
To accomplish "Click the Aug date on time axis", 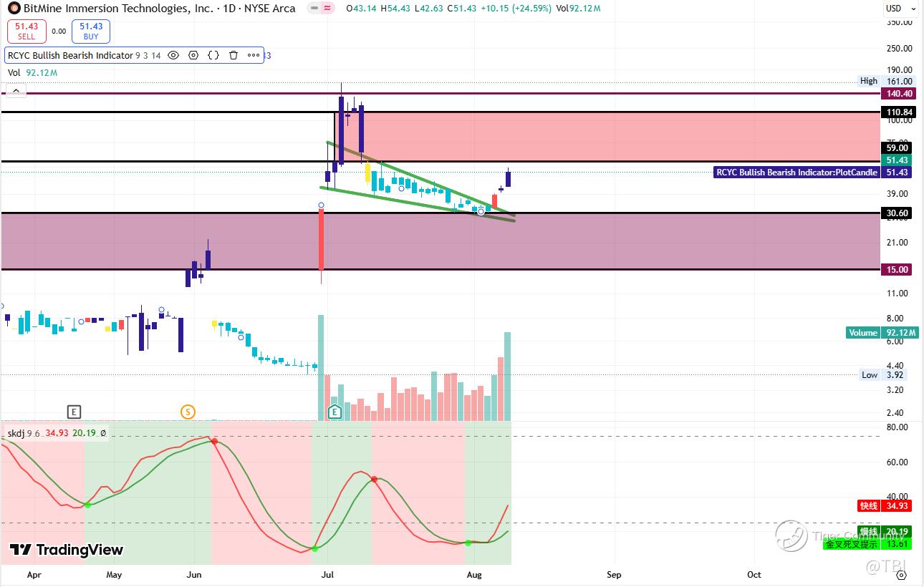I will [473, 574].
